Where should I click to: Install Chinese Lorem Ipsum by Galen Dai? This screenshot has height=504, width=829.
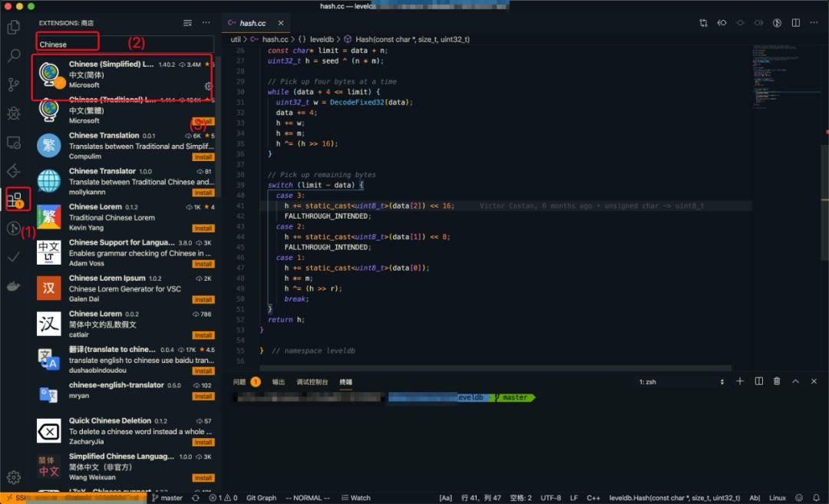(x=203, y=300)
